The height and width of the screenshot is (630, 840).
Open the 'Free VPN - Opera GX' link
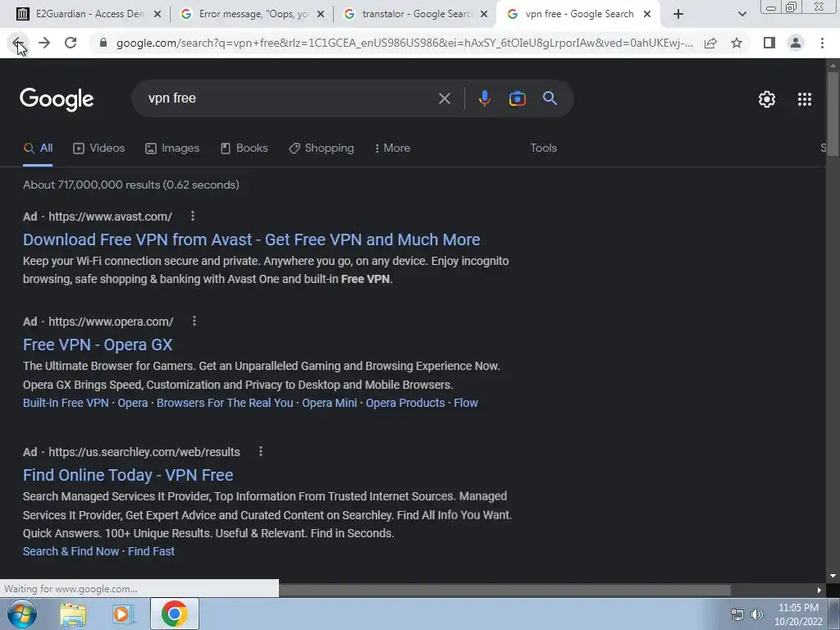click(x=98, y=345)
